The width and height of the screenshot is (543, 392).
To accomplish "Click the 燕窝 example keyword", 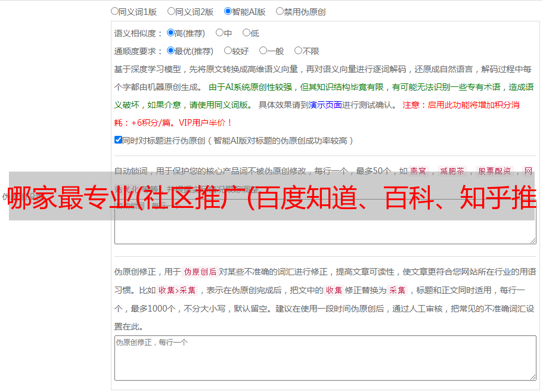I will [418, 171].
